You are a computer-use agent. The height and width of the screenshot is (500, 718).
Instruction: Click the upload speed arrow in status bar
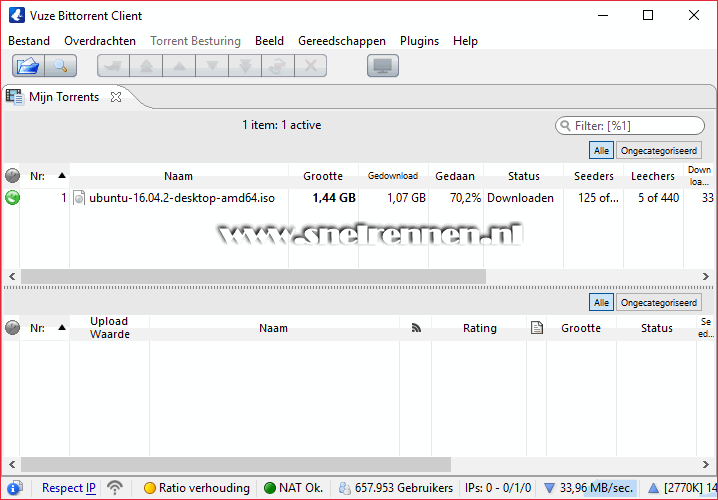coord(653,489)
